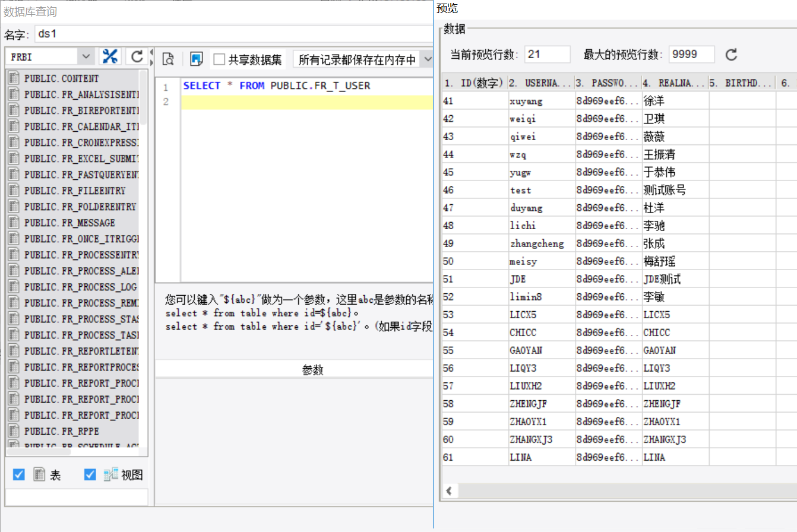Open the database connection settings wrench icon
Viewport: 797px width, 532px height.
click(x=110, y=56)
